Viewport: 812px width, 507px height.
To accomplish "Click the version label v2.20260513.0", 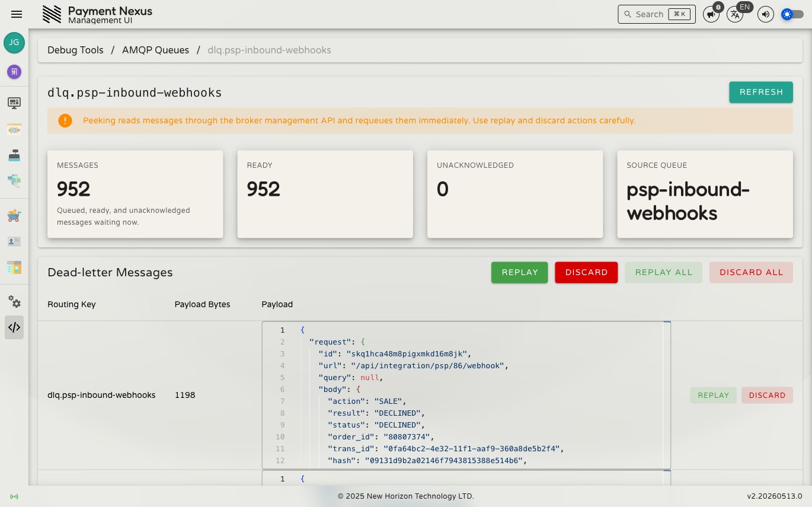I will [x=775, y=496].
